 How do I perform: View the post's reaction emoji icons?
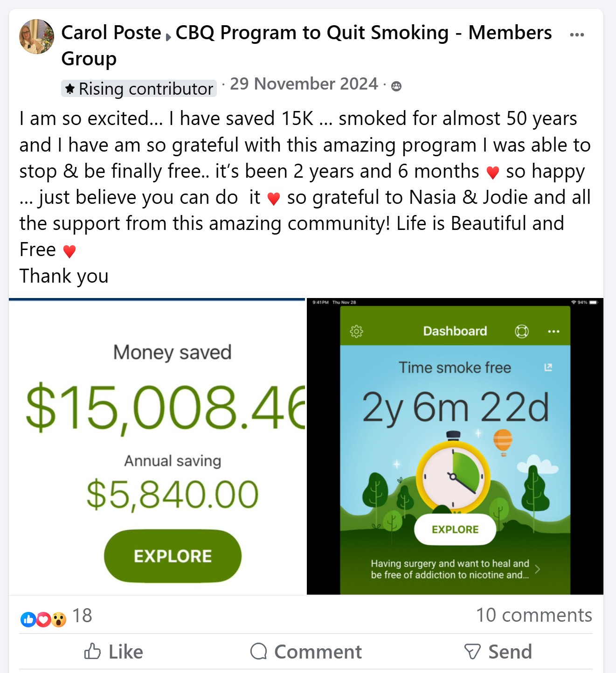click(x=43, y=619)
